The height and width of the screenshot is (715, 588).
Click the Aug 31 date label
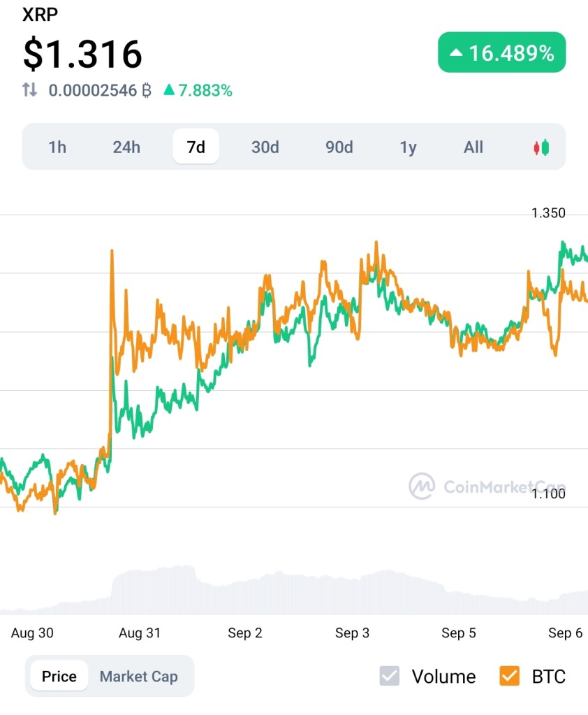140,633
